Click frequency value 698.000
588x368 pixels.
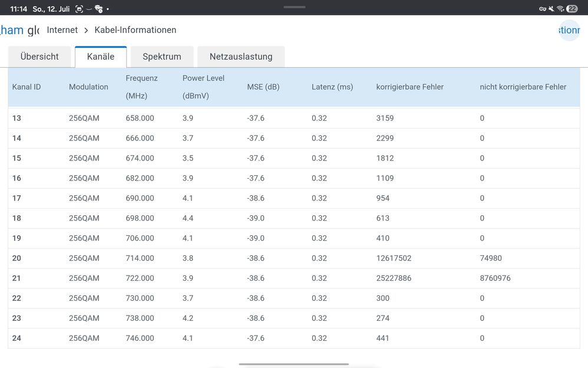coord(140,218)
